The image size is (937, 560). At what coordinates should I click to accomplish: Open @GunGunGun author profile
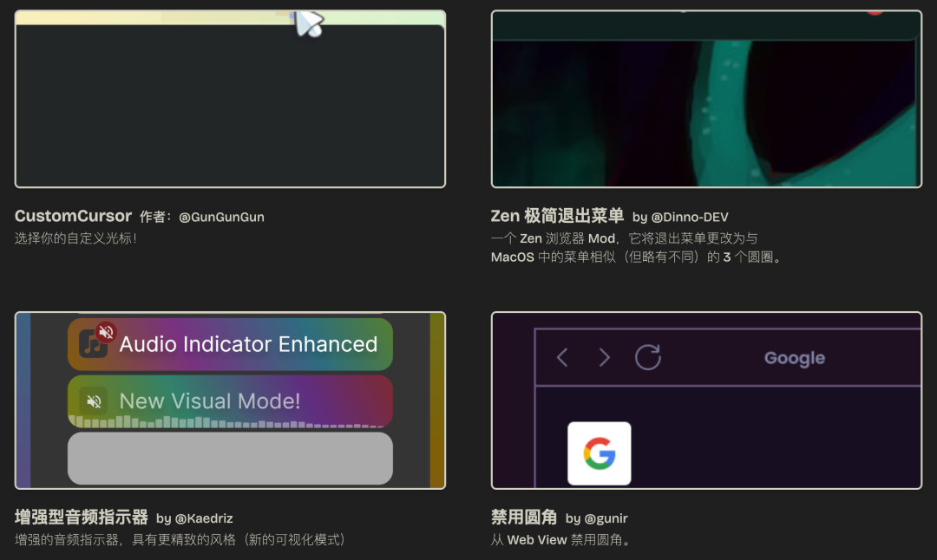221,217
